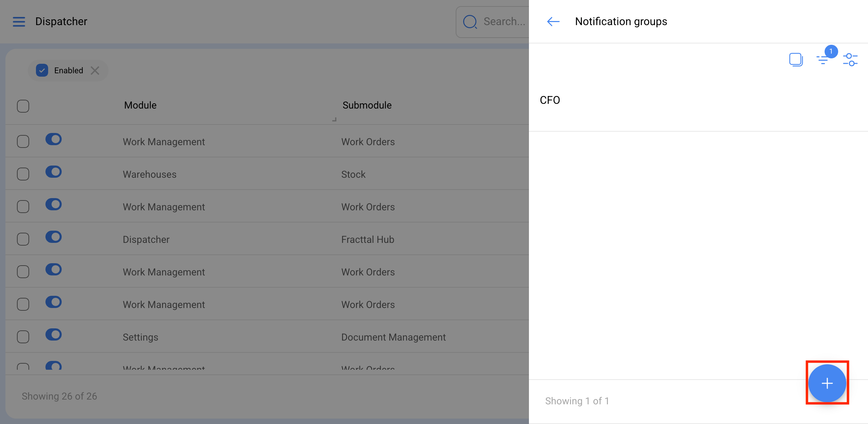
Task: Click the Warehouses module cell
Action: pos(150,174)
